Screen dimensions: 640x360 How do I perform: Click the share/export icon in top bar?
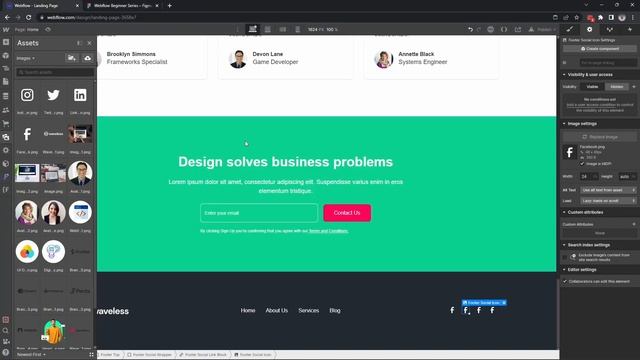pyautogui.click(x=518, y=29)
